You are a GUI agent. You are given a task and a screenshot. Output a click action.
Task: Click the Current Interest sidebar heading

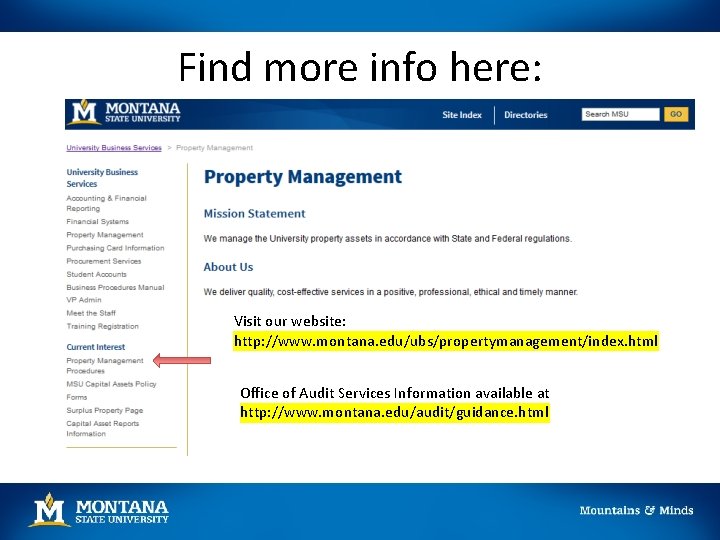(x=96, y=347)
